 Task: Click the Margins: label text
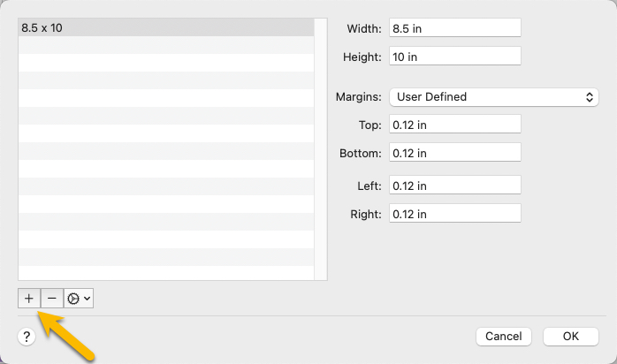[359, 96]
